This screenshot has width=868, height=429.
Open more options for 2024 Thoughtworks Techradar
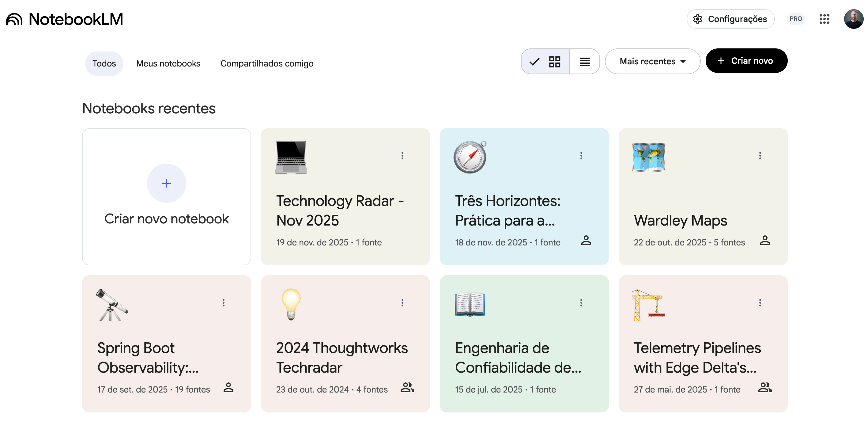click(402, 303)
